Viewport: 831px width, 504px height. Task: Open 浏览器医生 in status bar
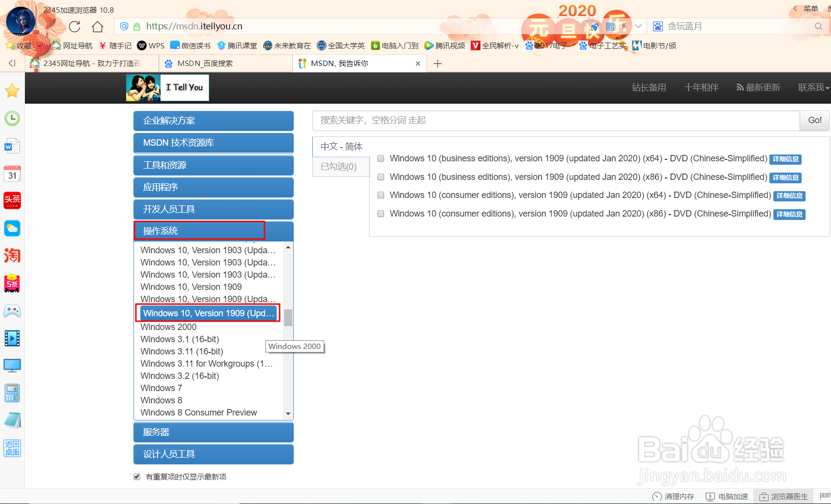pyautogui.click(x=784, y=496)
